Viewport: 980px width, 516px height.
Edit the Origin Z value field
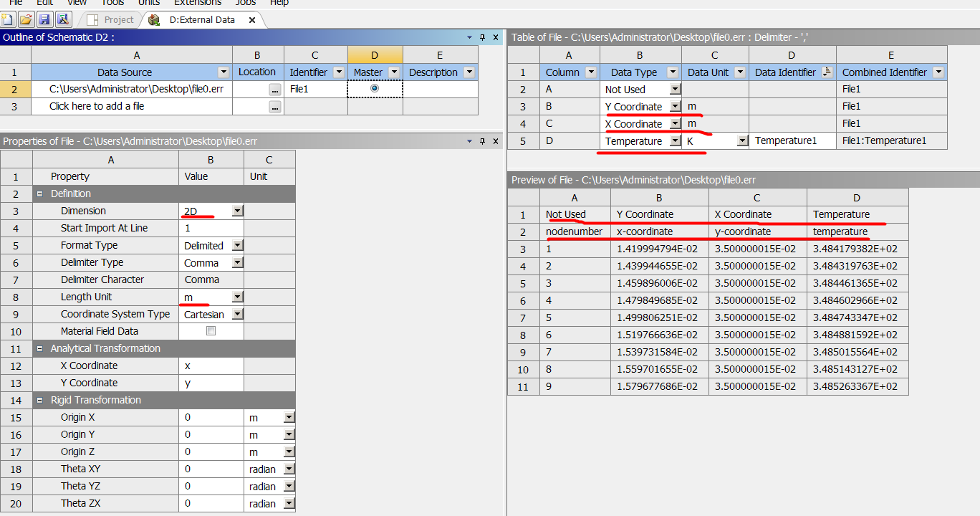(211, 451)
